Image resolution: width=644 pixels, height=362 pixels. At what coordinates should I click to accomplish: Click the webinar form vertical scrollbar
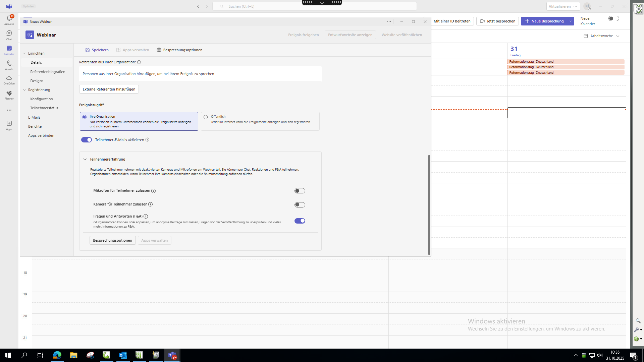[x=429, y=204]
